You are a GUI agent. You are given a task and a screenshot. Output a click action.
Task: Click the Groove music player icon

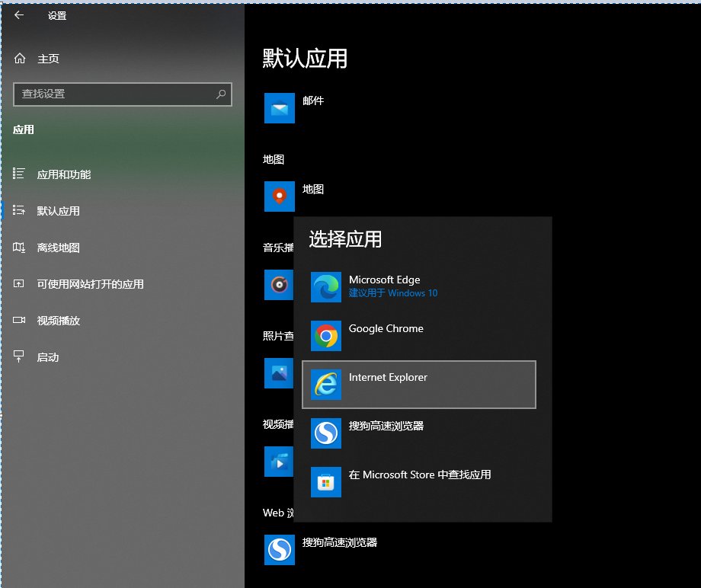tap(279, 285)
